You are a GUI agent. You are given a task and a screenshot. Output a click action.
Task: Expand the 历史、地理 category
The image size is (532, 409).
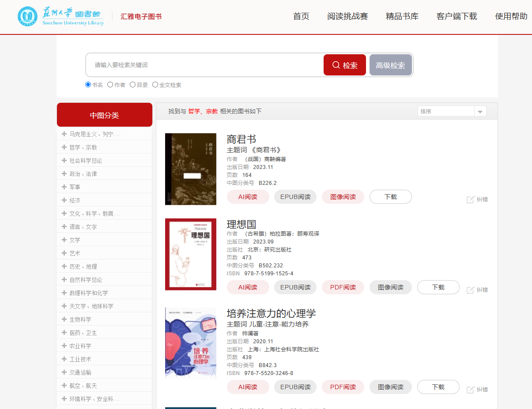click(83, 266)
